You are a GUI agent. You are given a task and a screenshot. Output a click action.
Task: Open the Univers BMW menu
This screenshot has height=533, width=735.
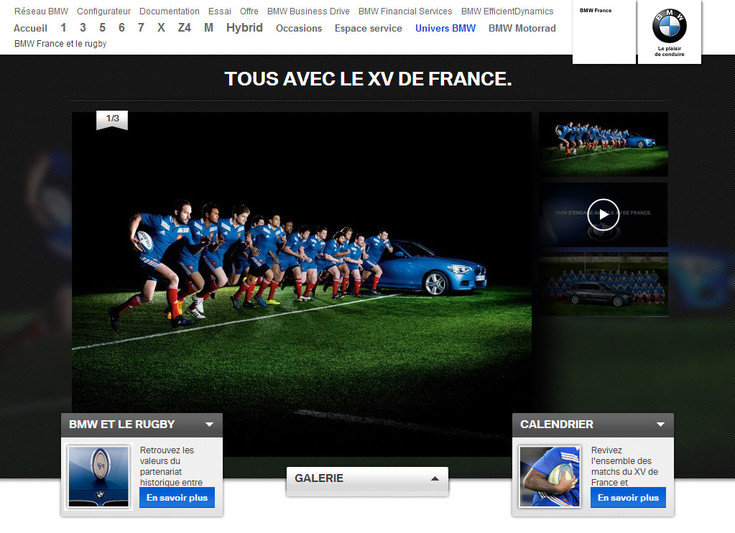(445, 28)
